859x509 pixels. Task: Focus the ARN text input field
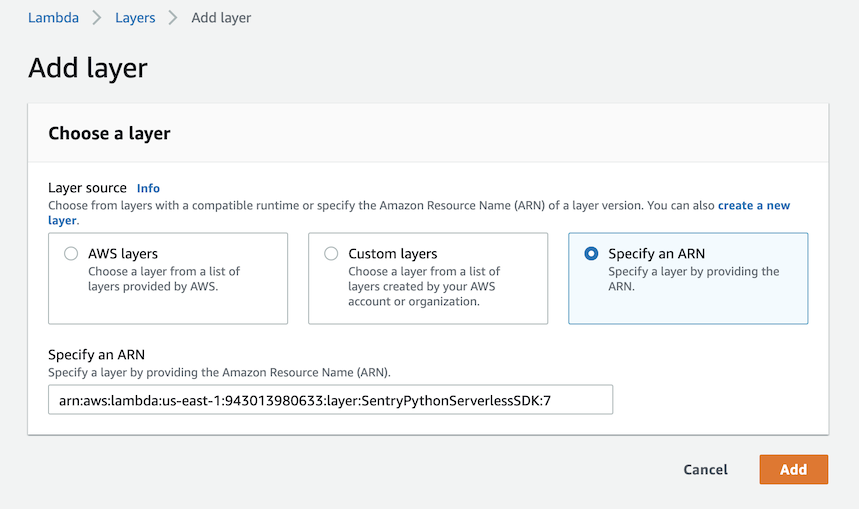pos(330,400)
